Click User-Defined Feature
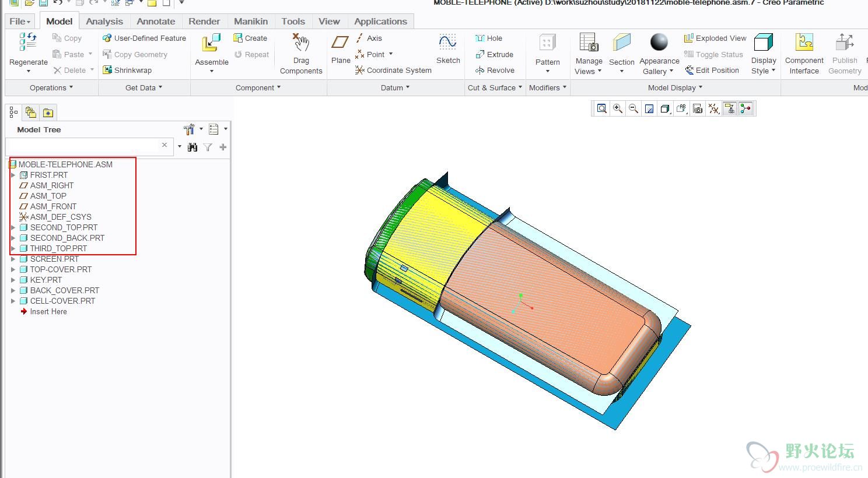868x478 pixels. [x=144, y=38]
